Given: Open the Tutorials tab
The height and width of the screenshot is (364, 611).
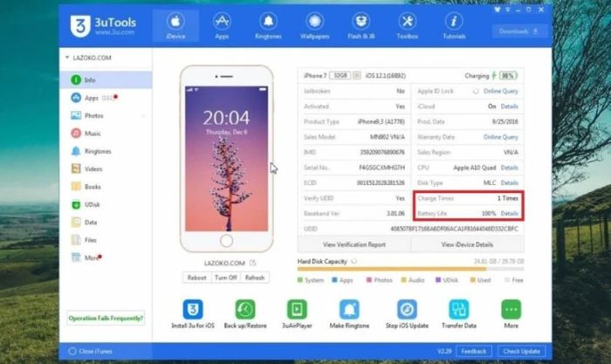Looking at the screenshot, I should coord(454,25).
